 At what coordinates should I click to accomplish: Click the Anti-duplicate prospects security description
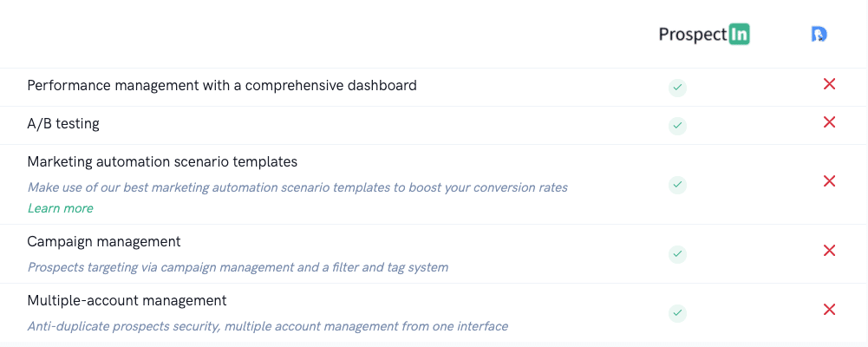pos(268,326)
